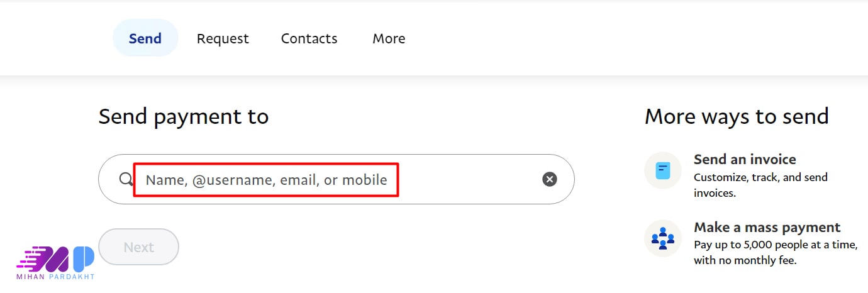
Task: Click the purple MP logo graphic
Action: pos(56,258)
